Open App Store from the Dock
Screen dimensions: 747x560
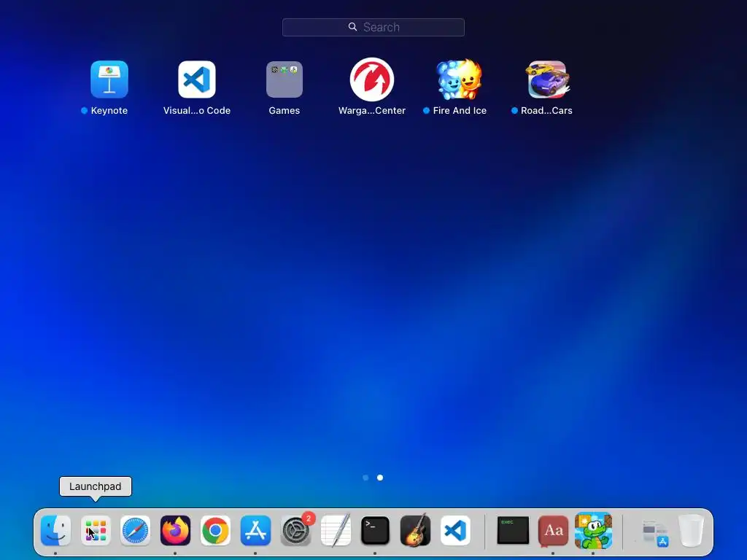[x=255, y=531]
